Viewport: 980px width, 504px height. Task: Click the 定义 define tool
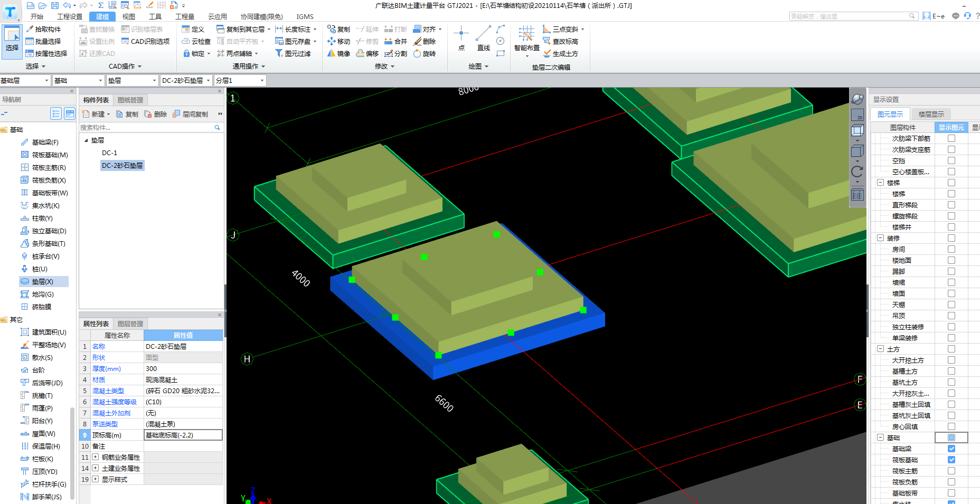pyautogui.click(x=193, y=29)
